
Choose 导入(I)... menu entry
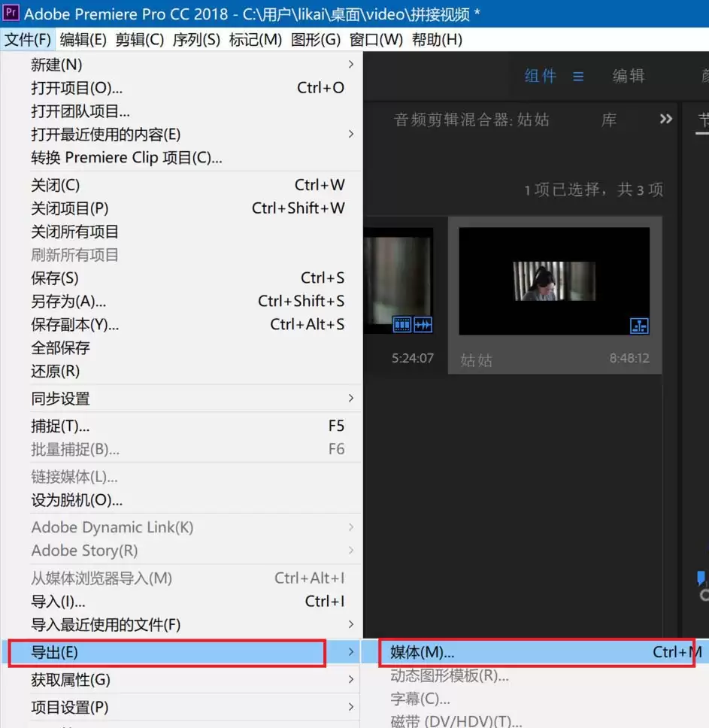tap(182, 601)
